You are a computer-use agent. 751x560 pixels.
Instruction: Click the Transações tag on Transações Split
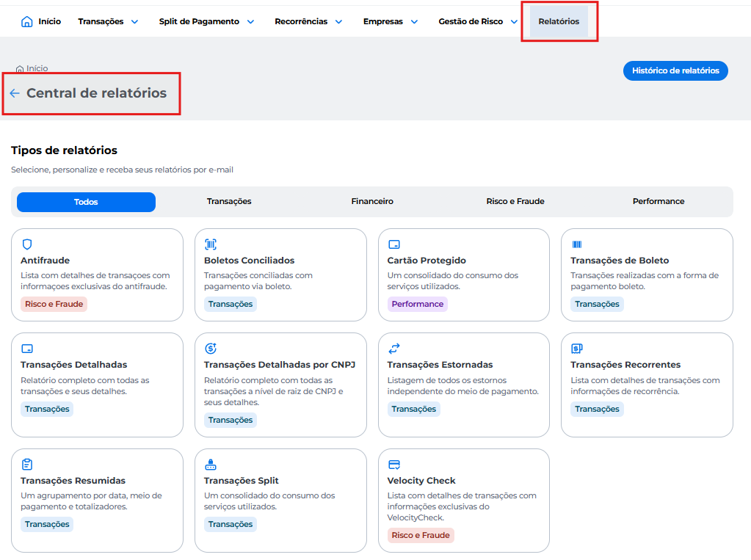pos(230,524)
